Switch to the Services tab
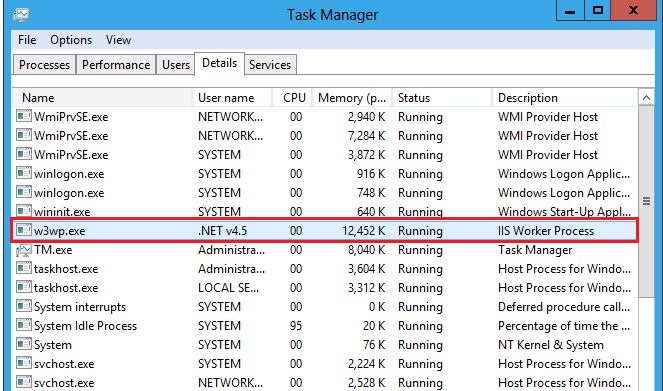 pos(270,65)
